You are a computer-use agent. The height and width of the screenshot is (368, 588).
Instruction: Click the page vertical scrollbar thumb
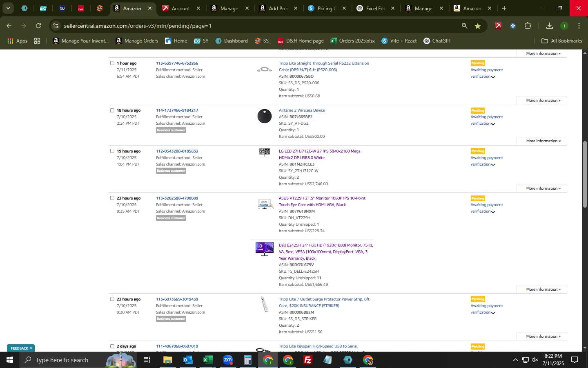[585, 174]
